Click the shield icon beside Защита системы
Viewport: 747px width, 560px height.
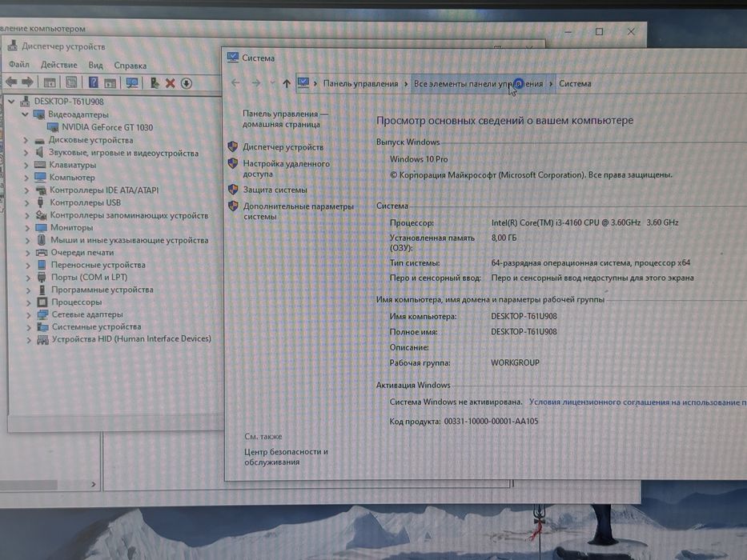[233, 190]
